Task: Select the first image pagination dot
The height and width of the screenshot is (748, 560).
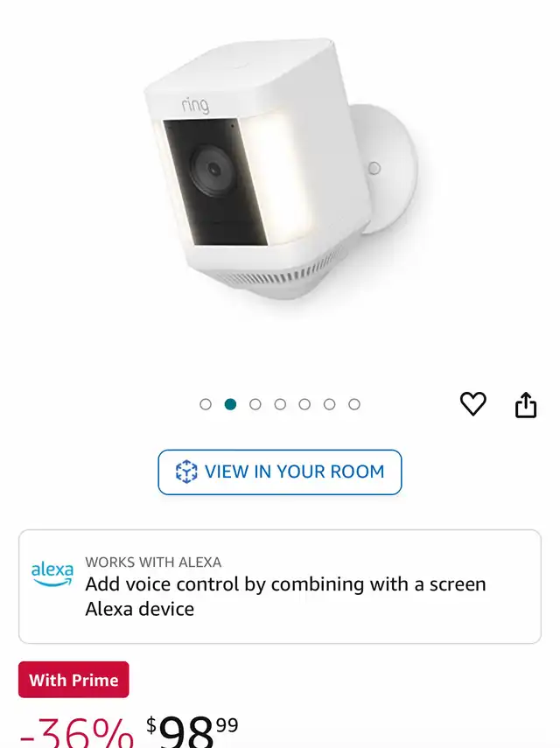Action: coord(206,404)
